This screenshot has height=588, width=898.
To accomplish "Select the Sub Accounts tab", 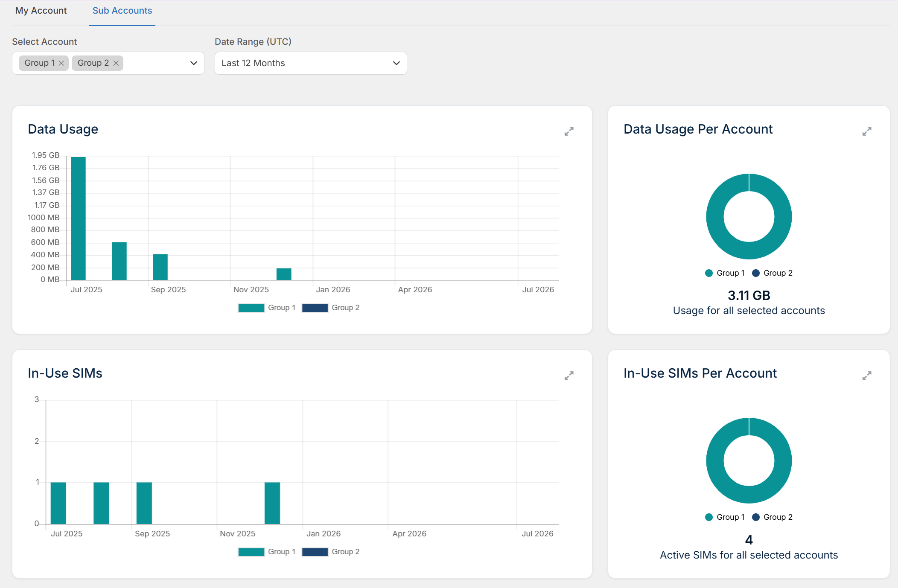I will coord(122,11).
